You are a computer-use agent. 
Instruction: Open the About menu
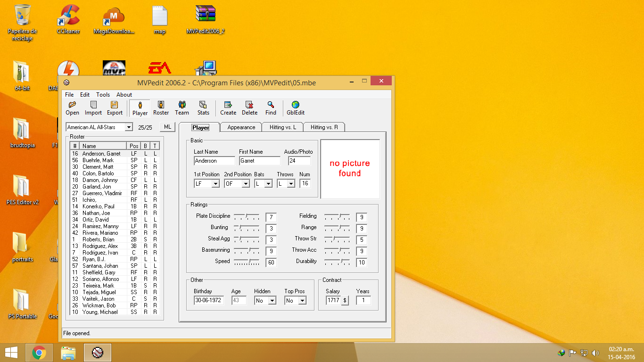[x=124, y=95]
